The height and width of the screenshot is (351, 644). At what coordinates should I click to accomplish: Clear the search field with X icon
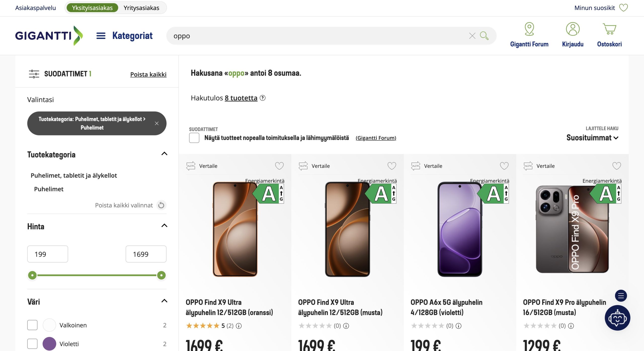coord(472,36)
